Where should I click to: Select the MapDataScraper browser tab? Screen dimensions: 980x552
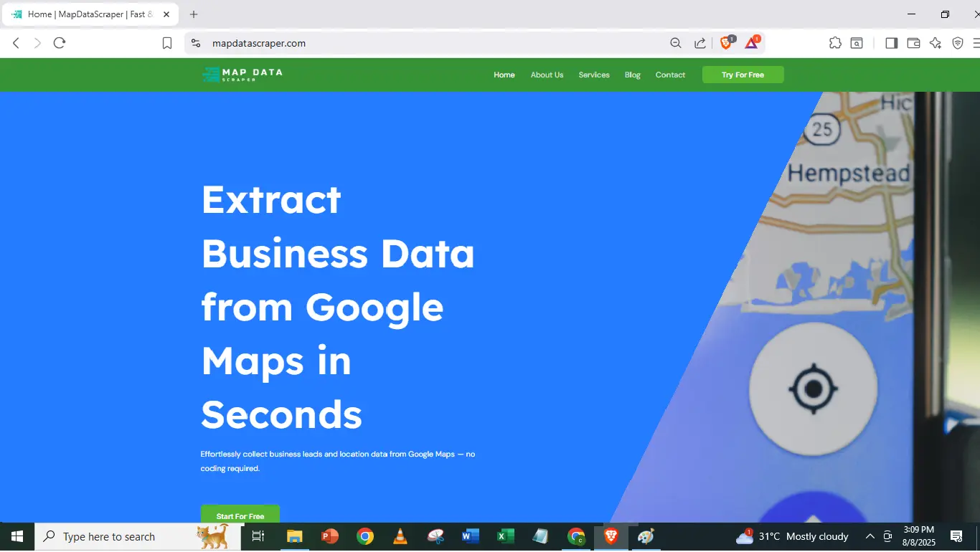click(x=89, y=14)
